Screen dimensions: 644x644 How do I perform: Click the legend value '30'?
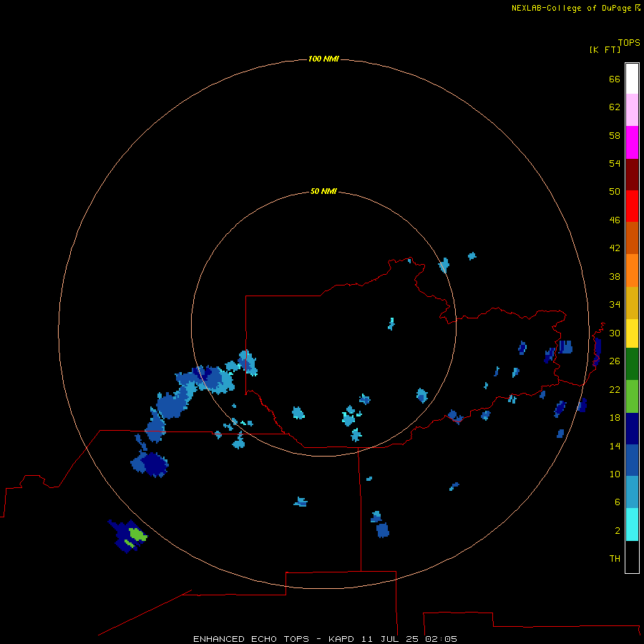pos(615,333)
